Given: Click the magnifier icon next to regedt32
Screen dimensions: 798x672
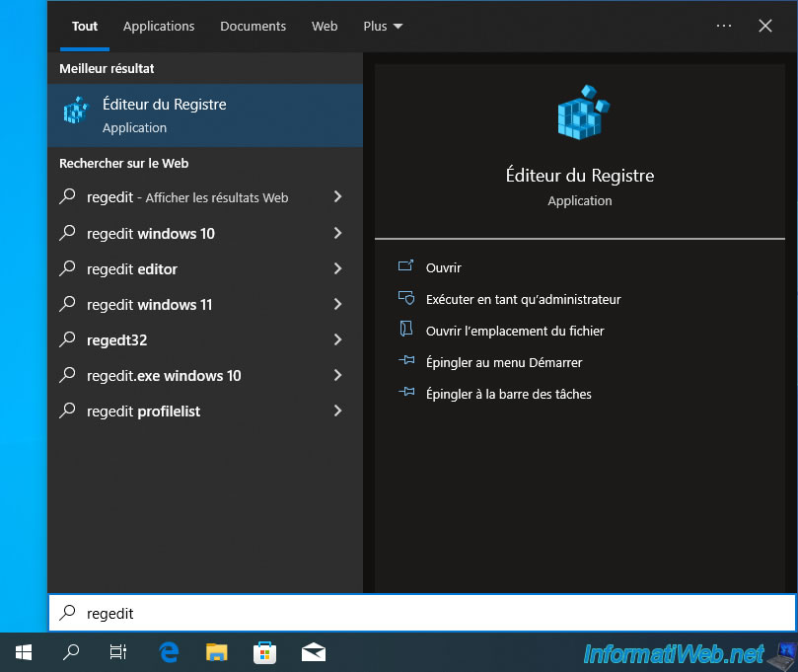Looking at the screenshot, I should pos(67,339).
